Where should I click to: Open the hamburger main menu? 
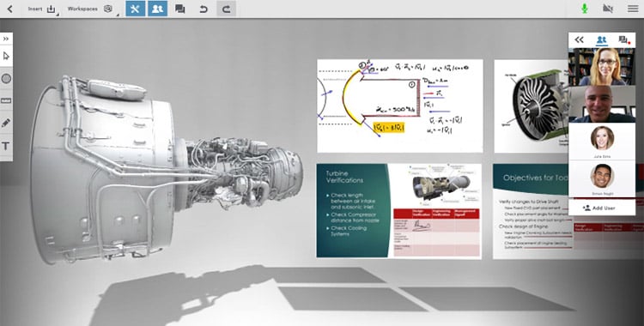click(x=633, y=9)
